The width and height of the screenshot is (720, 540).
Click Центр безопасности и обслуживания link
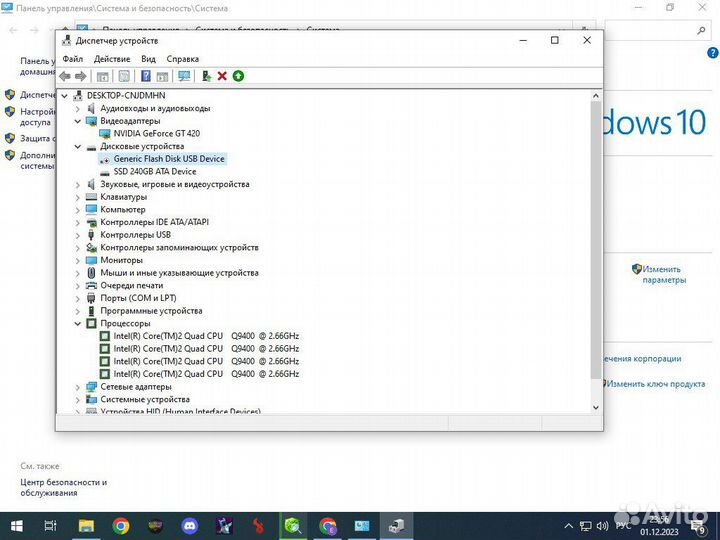pos(64,487)
